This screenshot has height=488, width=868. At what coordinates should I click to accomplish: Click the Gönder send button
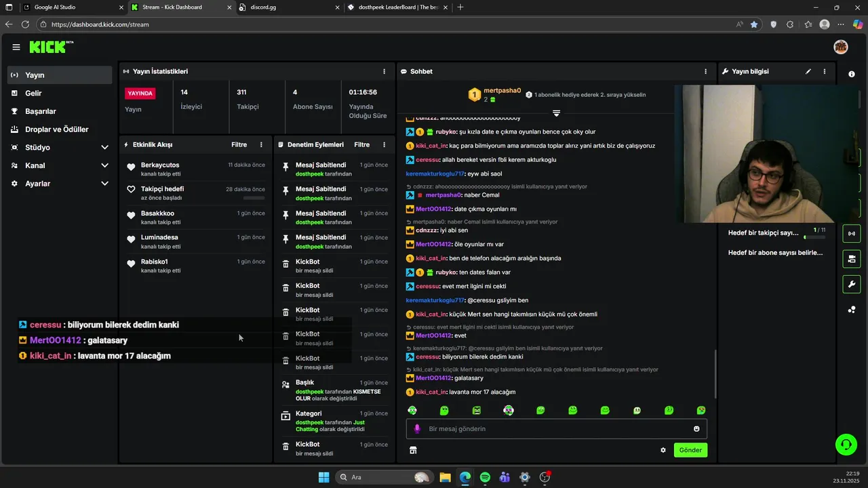pos(690,450)
